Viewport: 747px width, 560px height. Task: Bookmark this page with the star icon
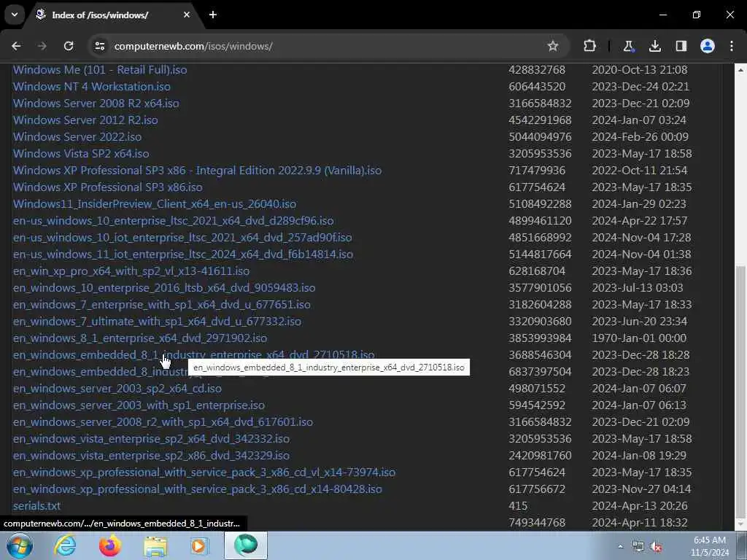point(553,46)
